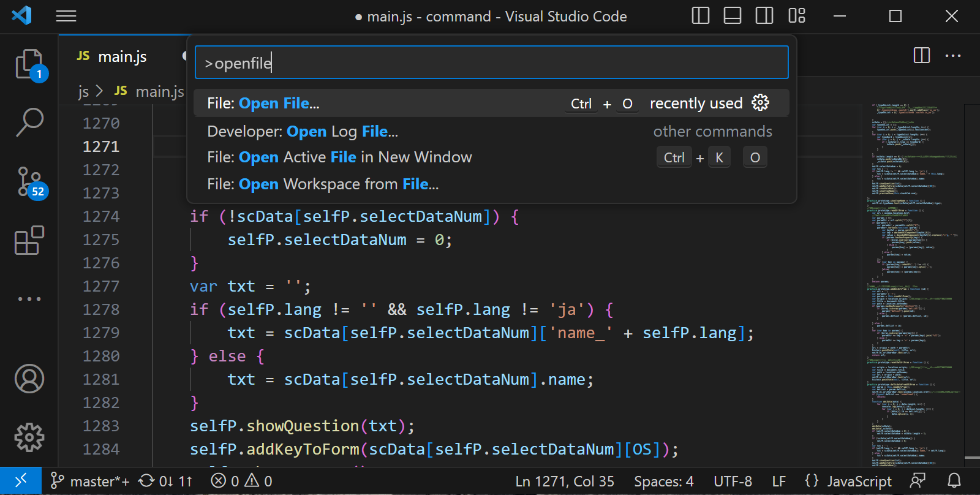Click the feedback icon in status bar

[x=918, y=481]
